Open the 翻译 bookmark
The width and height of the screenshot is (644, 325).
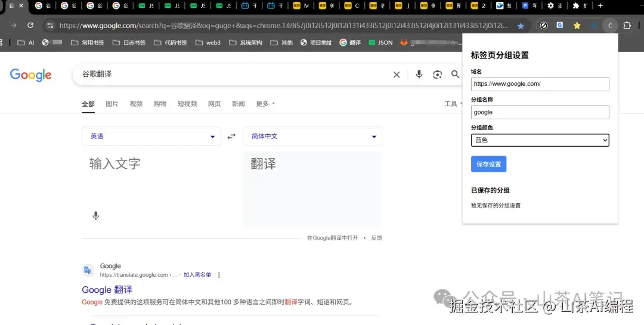351,42
